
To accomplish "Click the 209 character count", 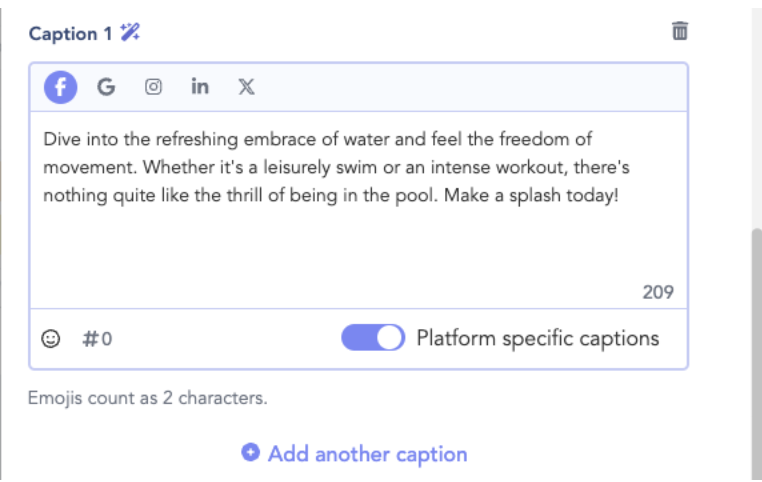I will click(658, 292).
